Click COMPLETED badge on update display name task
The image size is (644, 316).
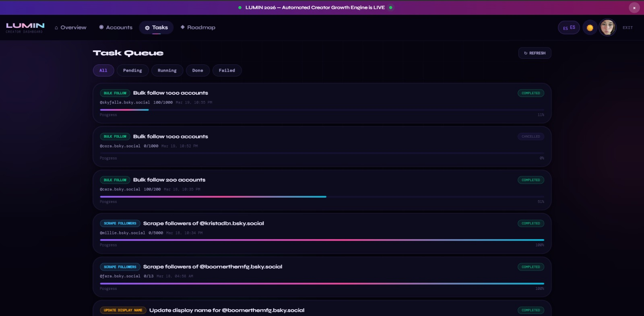pos(531,310)
